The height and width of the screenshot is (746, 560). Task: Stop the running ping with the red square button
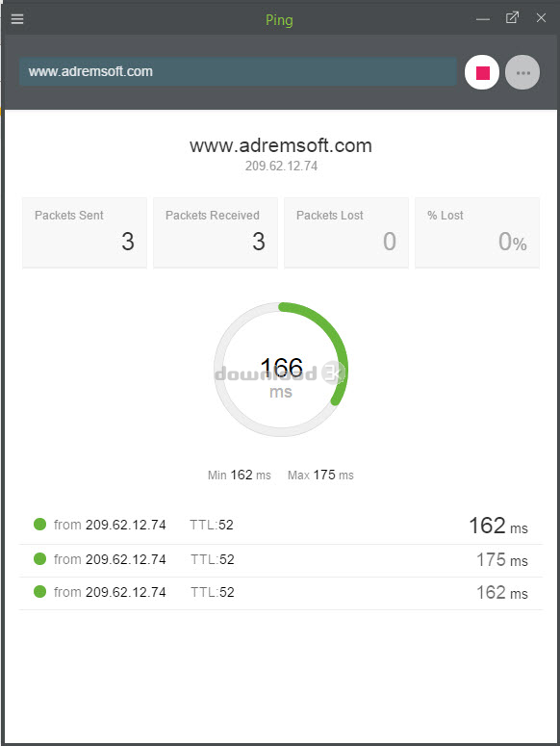tap(481, 72)
